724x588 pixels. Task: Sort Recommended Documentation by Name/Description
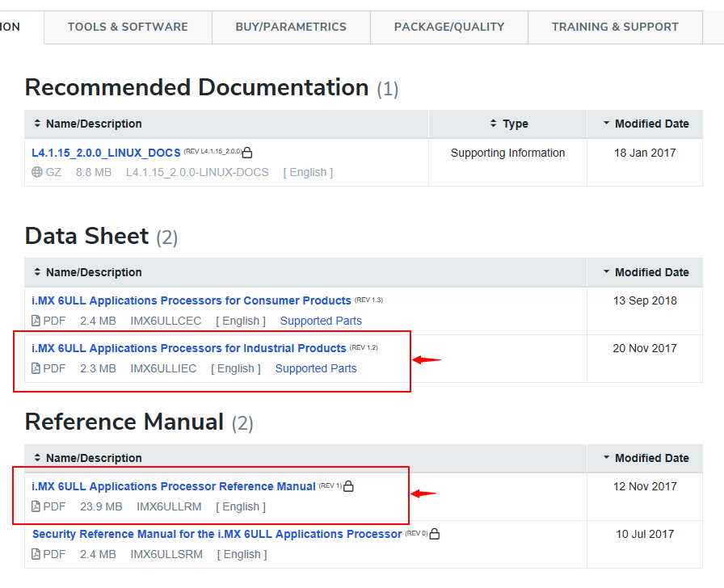(x=88, y=124)
